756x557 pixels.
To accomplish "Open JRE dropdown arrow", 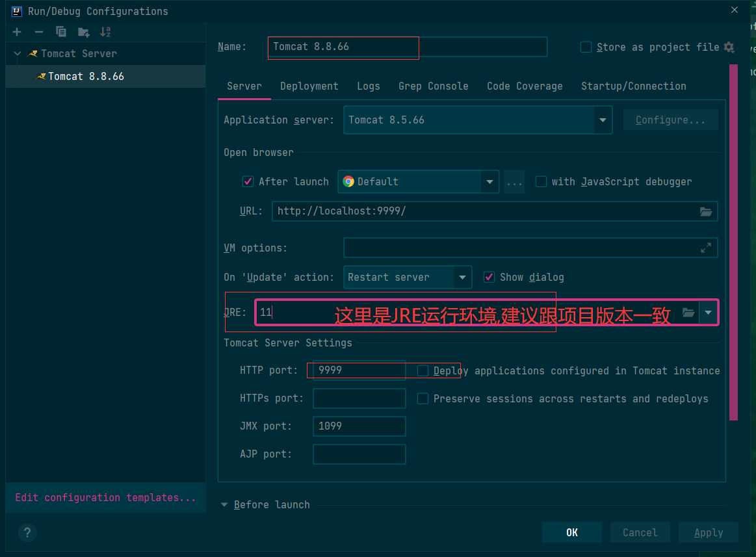I will point(708,313).
